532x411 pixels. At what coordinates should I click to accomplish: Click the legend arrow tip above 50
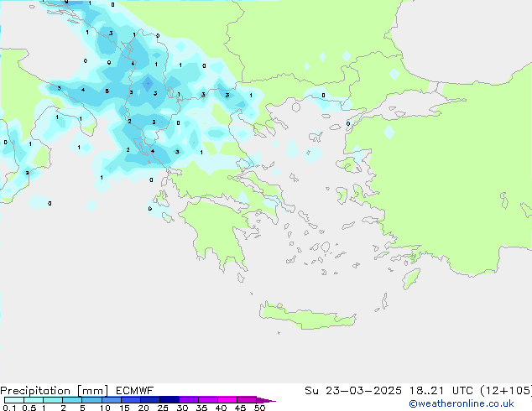tap(266, 400)
